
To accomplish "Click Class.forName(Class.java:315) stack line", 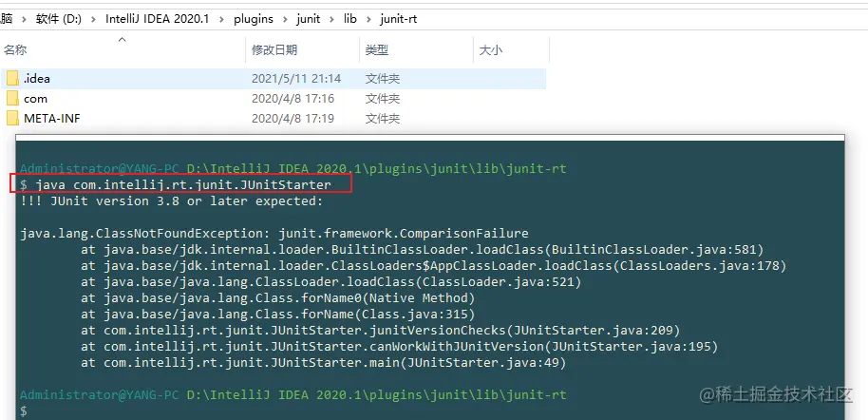I will pos(278,315).
